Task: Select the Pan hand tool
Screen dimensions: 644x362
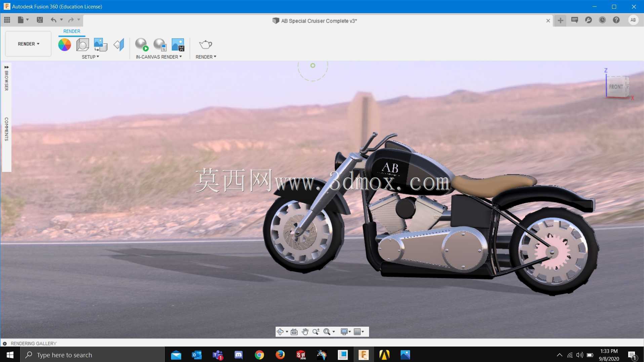Action: click(305, 332)
